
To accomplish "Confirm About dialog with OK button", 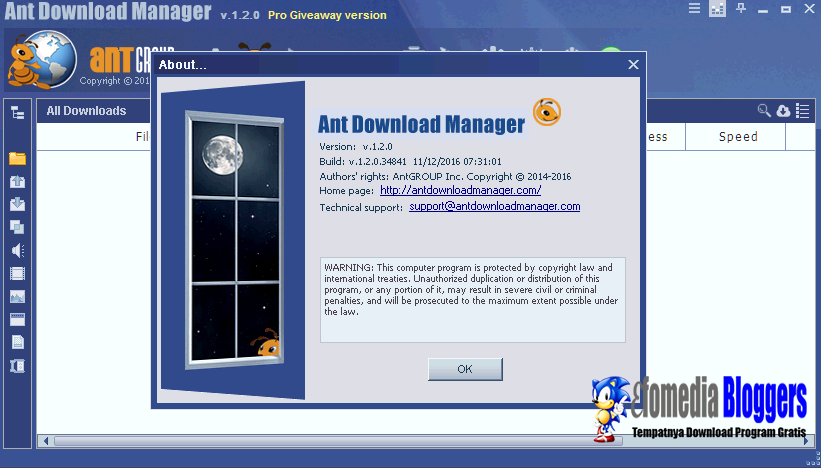I will (465, 369).
